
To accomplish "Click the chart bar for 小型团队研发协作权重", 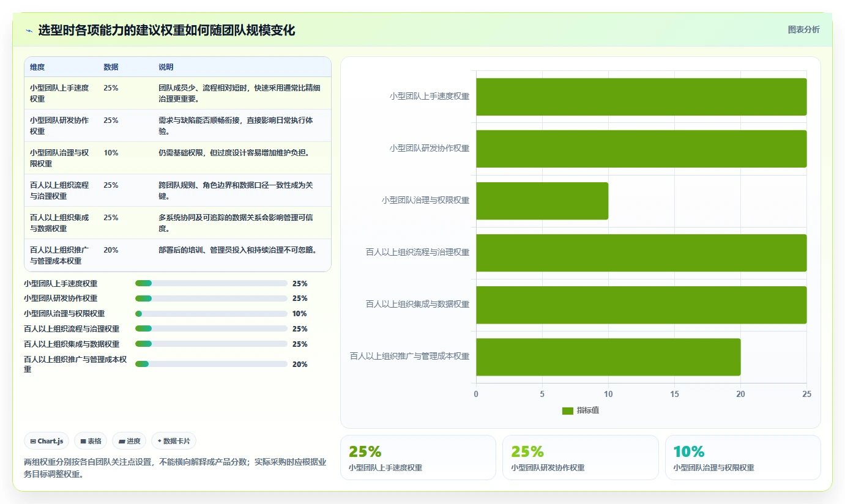I will pyautogui.click(x=641, y=149).
